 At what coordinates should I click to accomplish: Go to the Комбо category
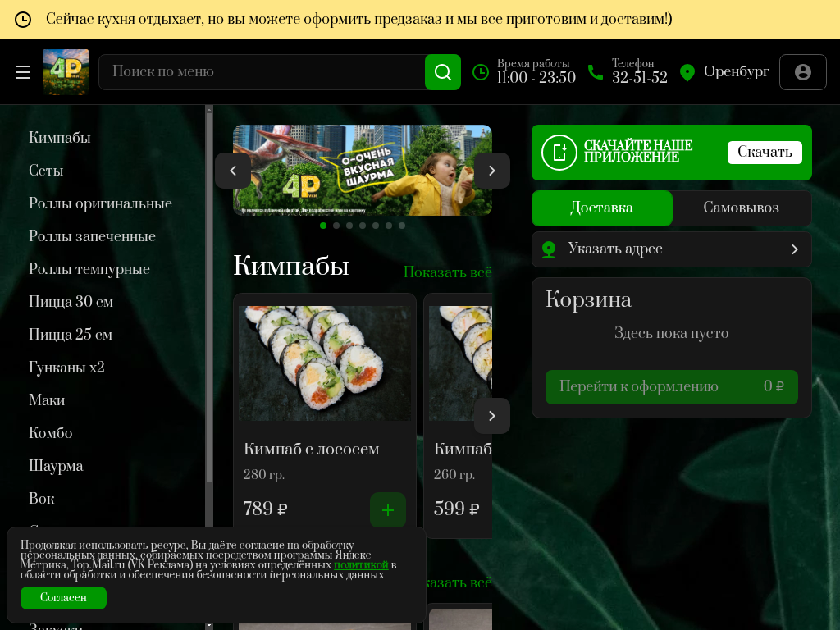click(x=50, y=433)
